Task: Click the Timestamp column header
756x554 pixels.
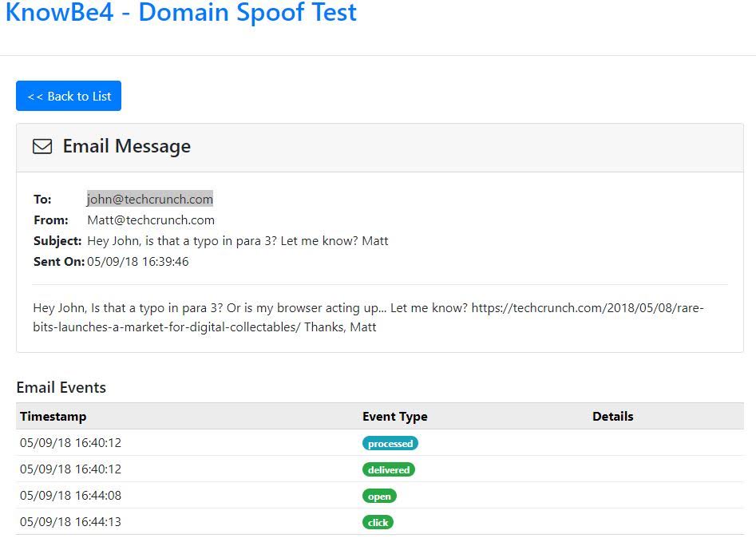Action: (x=53, y=416)
